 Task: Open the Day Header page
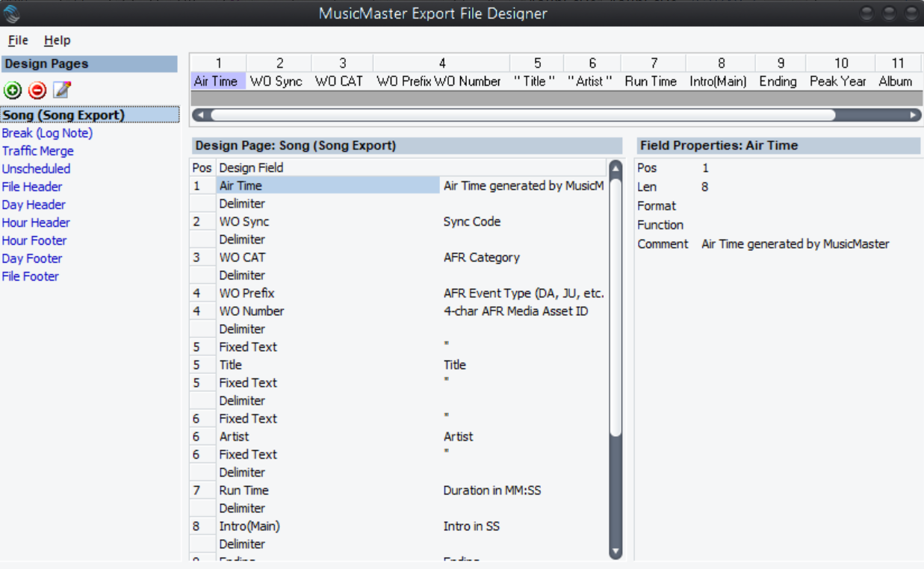34,205
